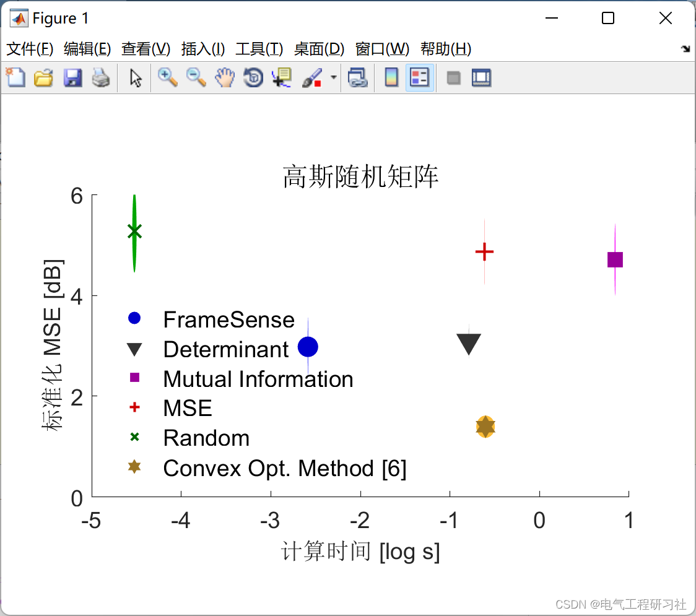Select the Data Cursor tool
The height and width of the screenshot is (616, 696).
tap(282, 77)
